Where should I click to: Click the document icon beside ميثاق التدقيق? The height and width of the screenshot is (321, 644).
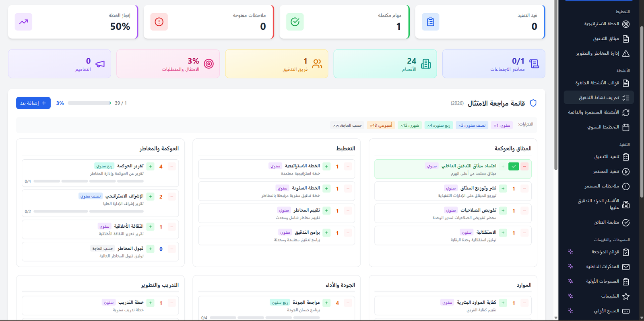tap(626, 39)
